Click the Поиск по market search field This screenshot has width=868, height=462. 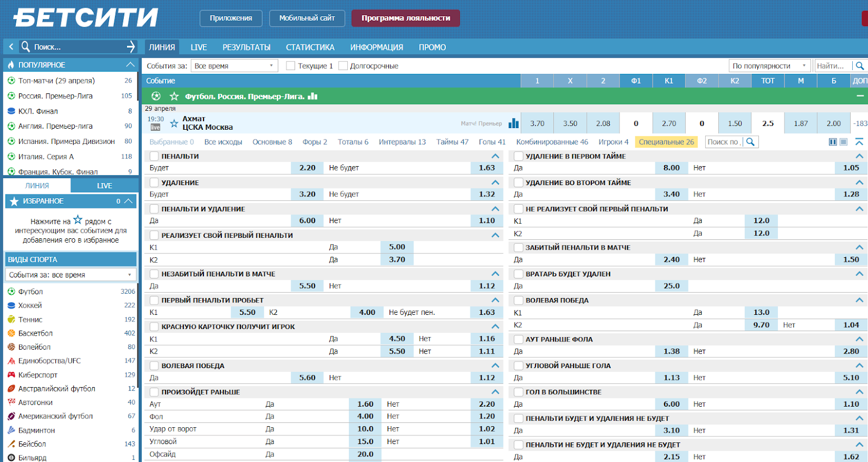point(724,142)
